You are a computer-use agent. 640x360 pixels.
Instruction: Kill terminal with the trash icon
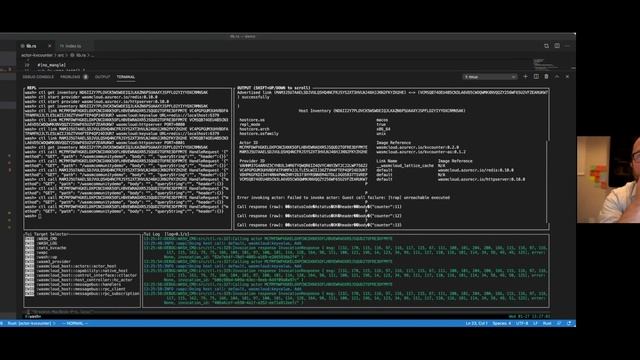coord(546,77)
